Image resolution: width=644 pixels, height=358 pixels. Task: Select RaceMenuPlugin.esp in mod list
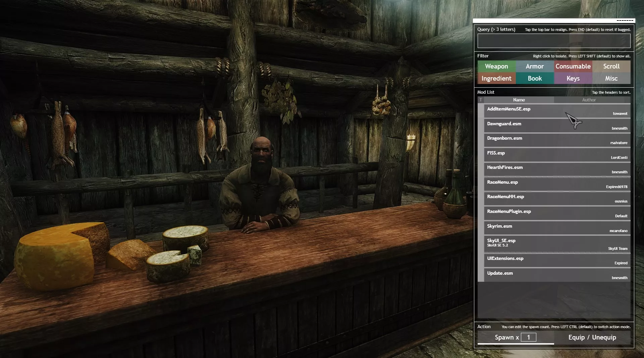coord(557,213)
